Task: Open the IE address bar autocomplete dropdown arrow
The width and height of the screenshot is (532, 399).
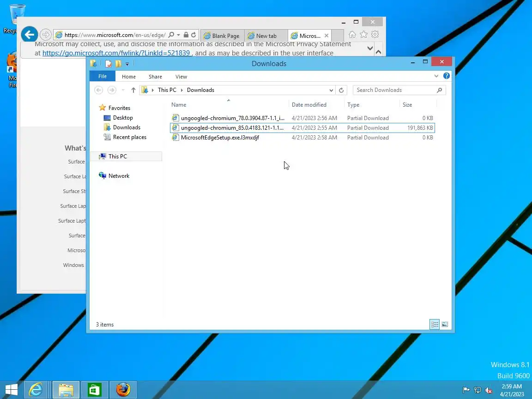Action: click(178, 35)
